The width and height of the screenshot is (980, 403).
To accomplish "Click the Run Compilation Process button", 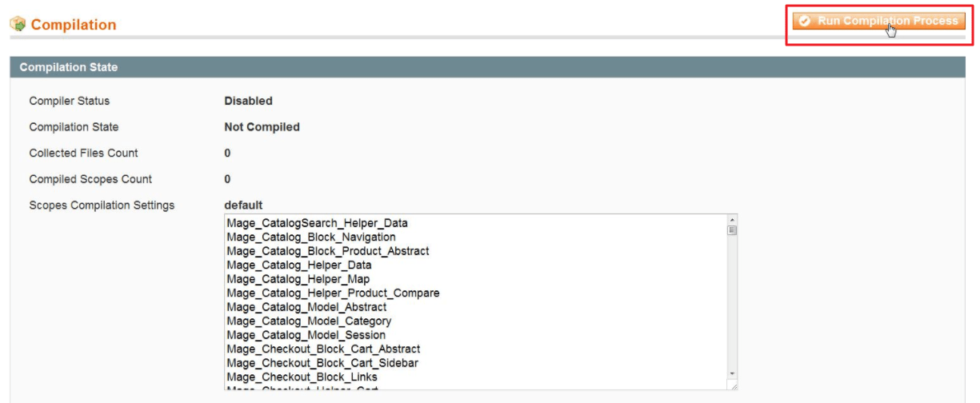I will click(878, 22).
